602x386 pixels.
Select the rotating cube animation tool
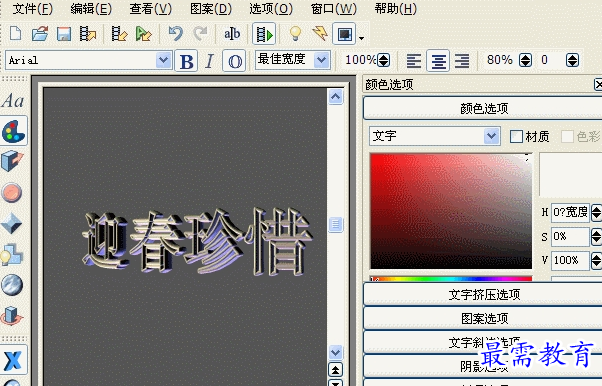click(12, 316)
